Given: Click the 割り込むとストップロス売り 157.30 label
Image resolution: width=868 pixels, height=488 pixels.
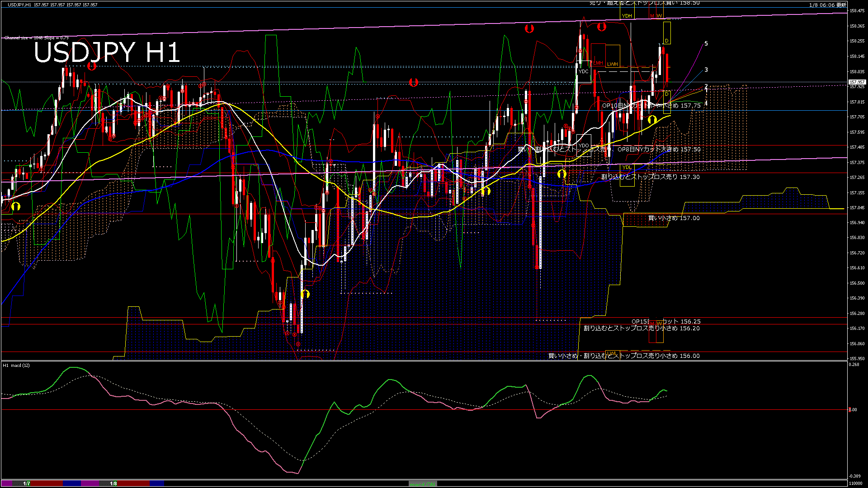Looking at the screenshot, I should (650, 177).
